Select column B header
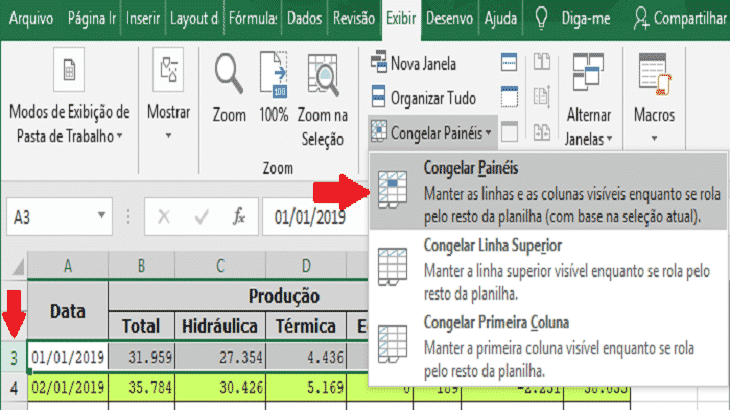This screenshot has width=730, height=410. (141, 266)
